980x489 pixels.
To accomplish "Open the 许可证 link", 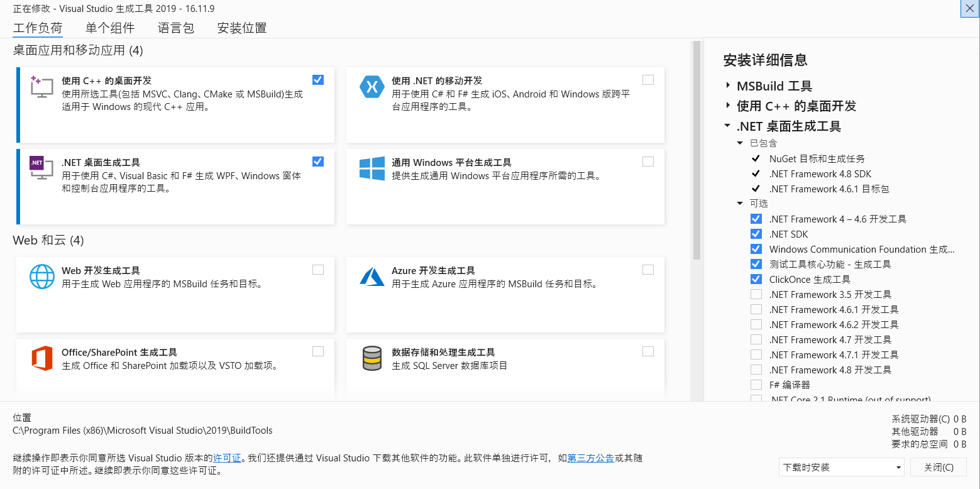I will point(227,458).
